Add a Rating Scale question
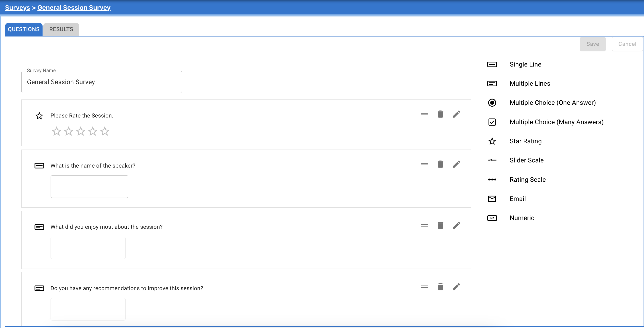The image size is (644, 328). 527,180
